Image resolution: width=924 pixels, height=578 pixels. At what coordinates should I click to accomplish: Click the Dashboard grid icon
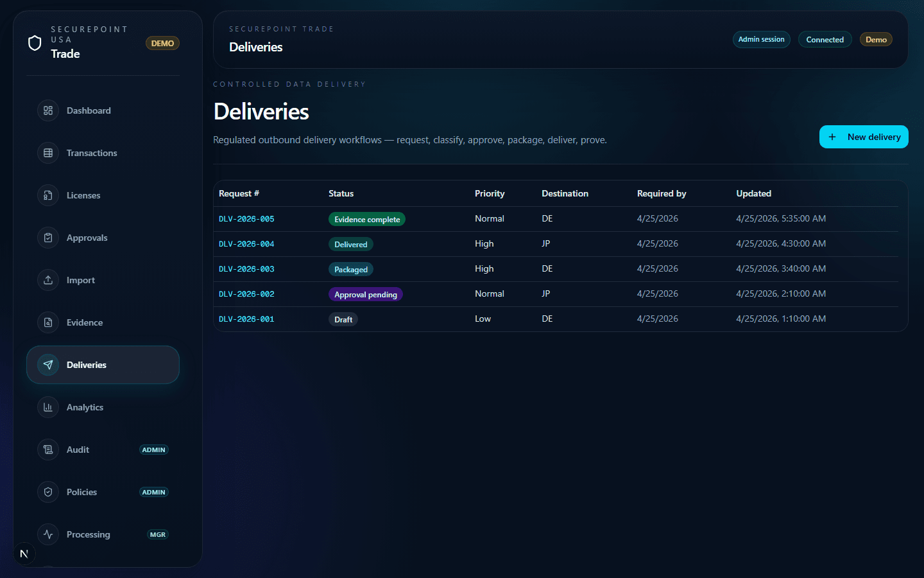[48, 110]
